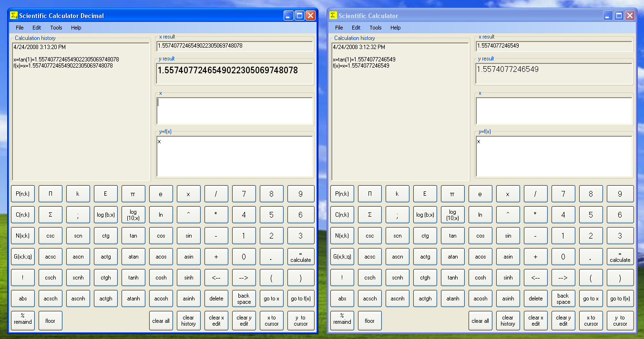Click the ln button in Decimal calculator
Image resolution: width=644 pixels, height=339 pixels.
(161, 215)
